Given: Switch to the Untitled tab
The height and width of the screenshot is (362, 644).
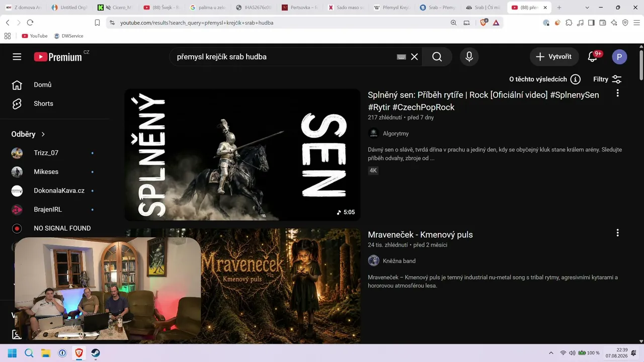Looking at the screenshot, I should [70, 8].
